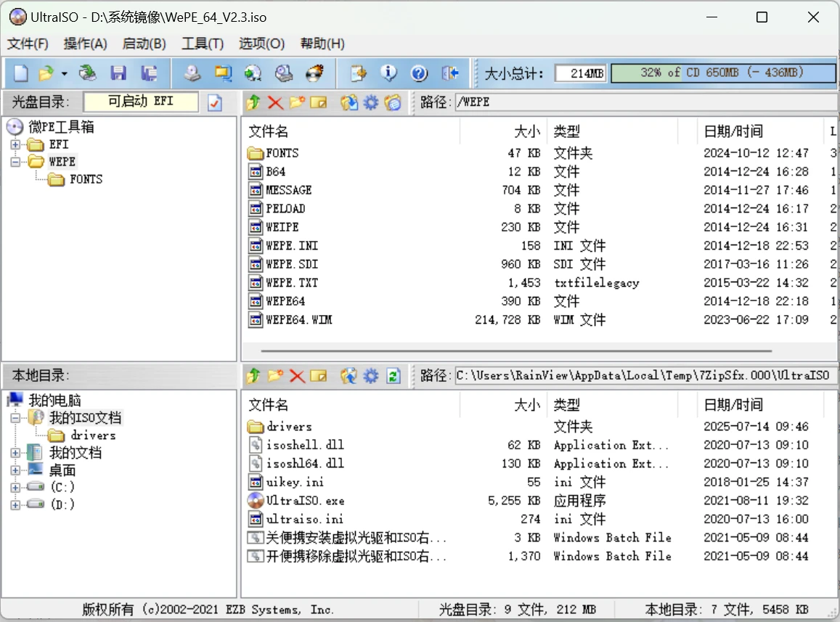Click the refresh icon in local pane toolbar

click(x=393, y=376)
